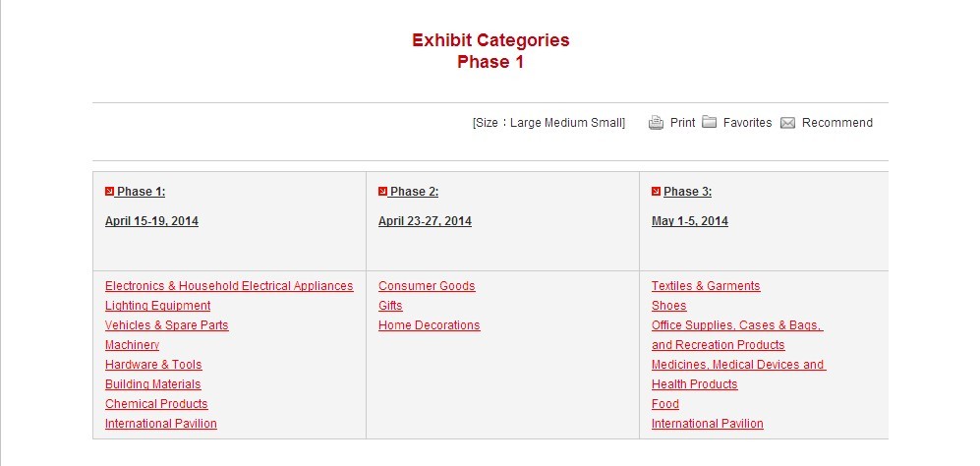View Hardware & Tools category
This screenshot has width=980, height=466.
(153, 365)
